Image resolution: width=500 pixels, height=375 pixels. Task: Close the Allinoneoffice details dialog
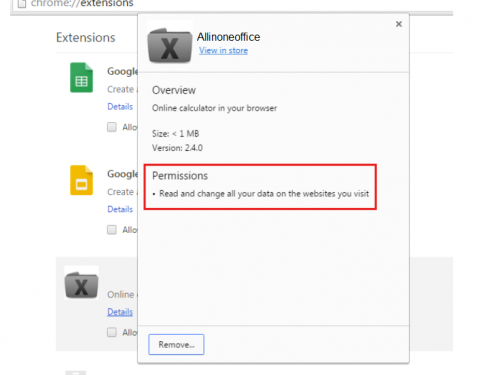click(x=399, y=24)
